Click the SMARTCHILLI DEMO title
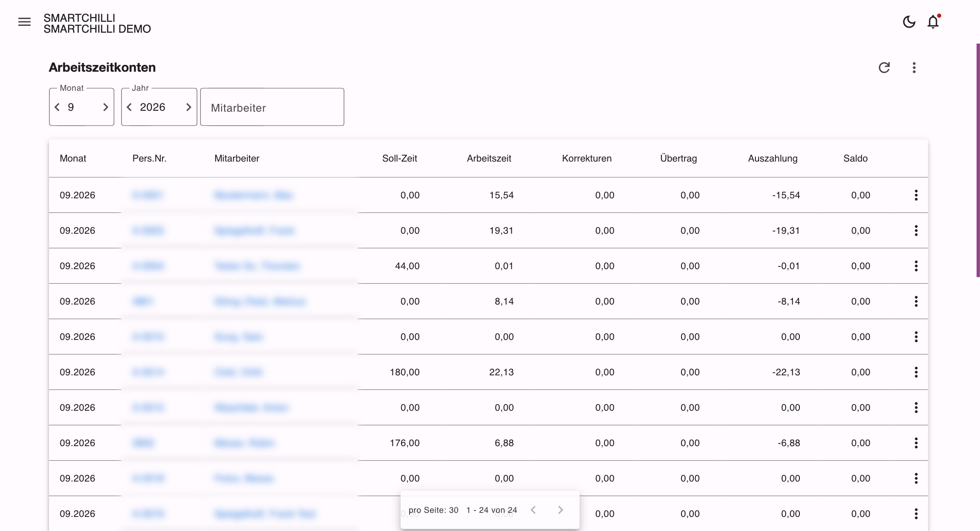This screenshot has height=531, width=980. pos(97,29)
